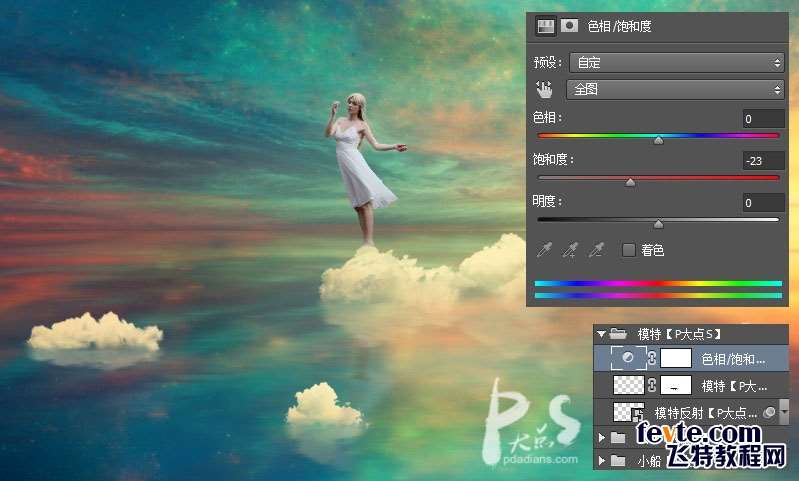Screen dimensions: 799x481
Task: Select the layer mask of the 模特 layer
Action: coord(676,385)
